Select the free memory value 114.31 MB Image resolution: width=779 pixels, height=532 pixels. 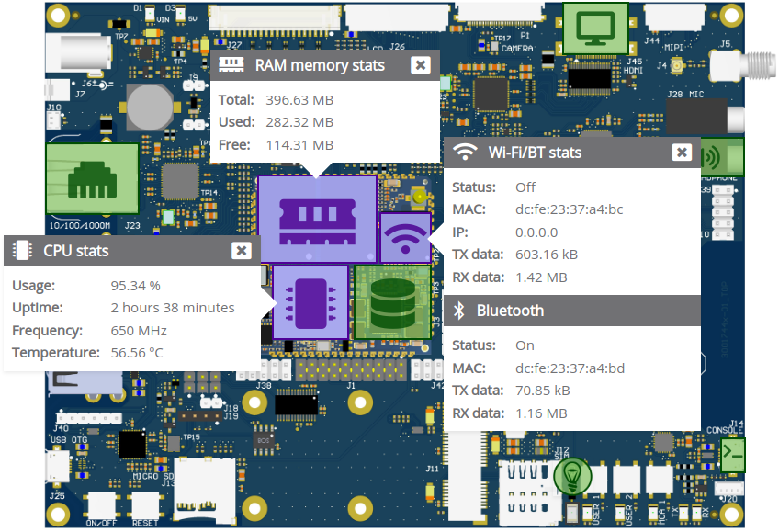coord(299,145)
